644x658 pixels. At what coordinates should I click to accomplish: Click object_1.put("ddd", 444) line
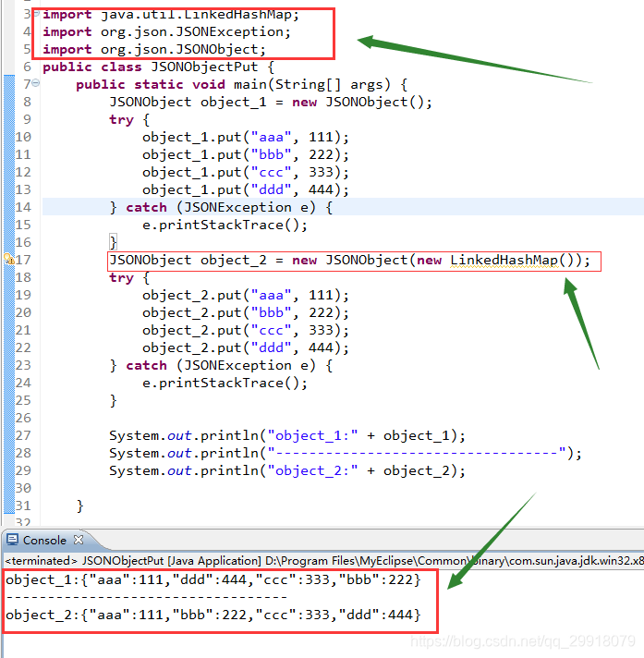[x=246, y=190]
